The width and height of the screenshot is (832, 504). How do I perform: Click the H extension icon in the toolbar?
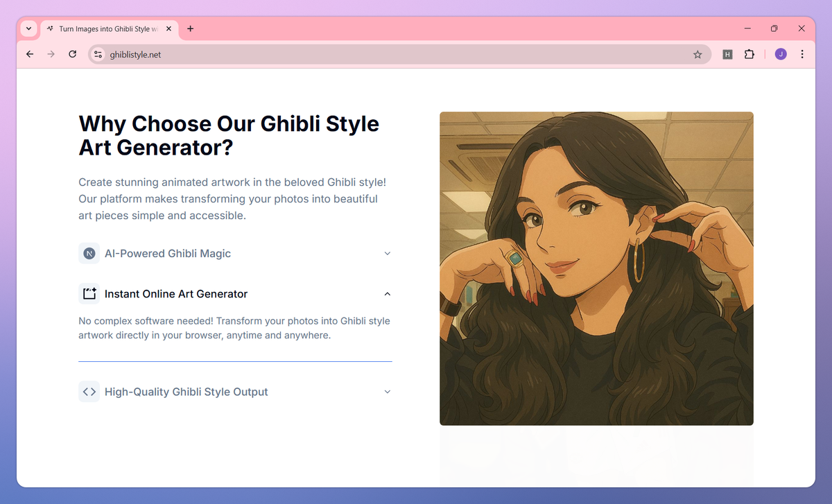pos(727,53)
